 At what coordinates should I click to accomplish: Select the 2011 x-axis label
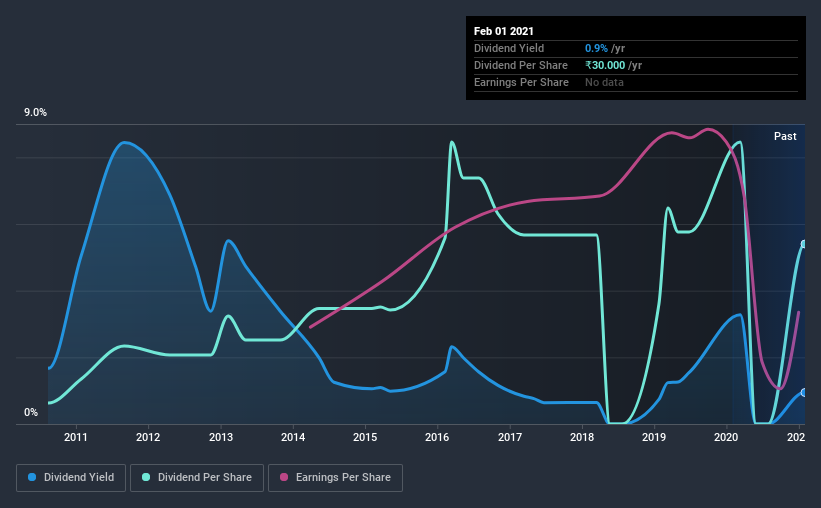point(76,437)
